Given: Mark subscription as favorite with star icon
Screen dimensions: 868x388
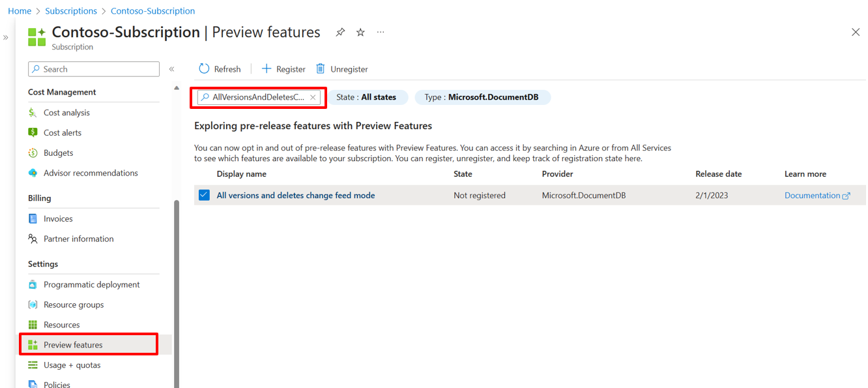Looking at the screenshot, I should coord(360,32).
